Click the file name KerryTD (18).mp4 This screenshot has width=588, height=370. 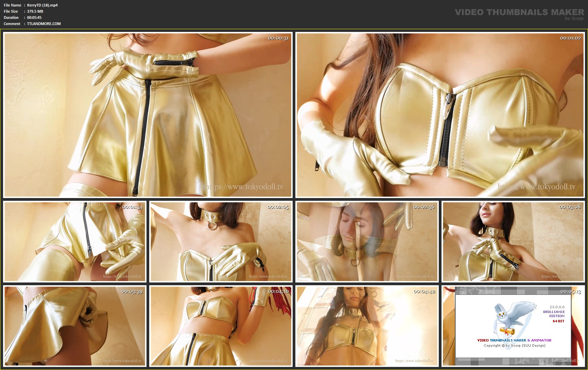pyautogui.click(x=42, y=5)
